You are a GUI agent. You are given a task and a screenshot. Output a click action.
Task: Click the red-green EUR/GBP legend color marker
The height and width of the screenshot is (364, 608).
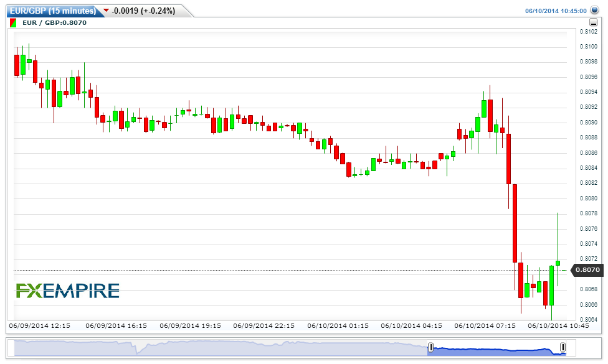[13, 23]
